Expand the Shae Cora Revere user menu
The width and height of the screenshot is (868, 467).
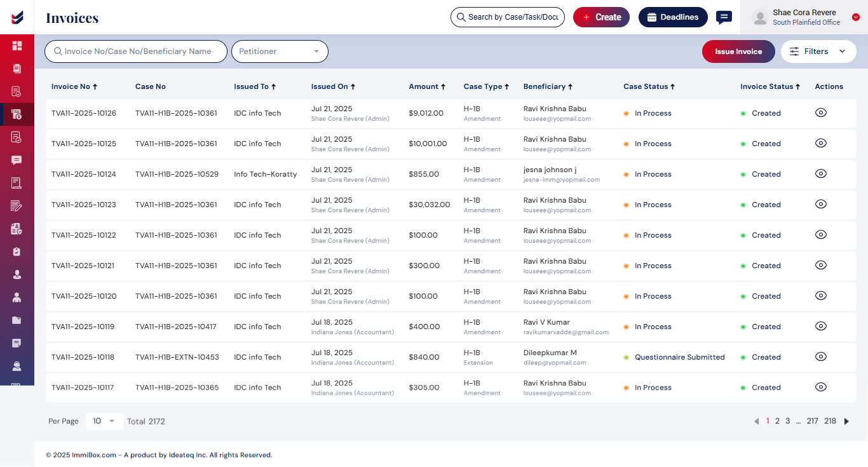855,18
